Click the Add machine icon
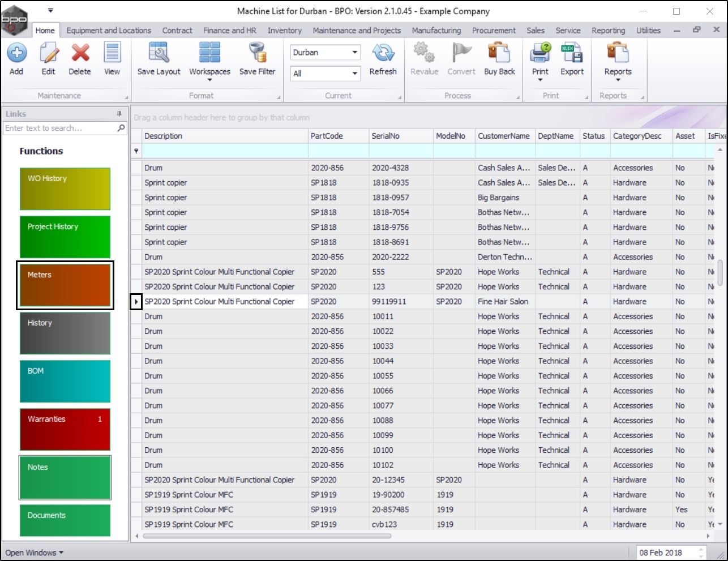The width and height of the screenshot is (728, 561). click(x=16, y=54)
